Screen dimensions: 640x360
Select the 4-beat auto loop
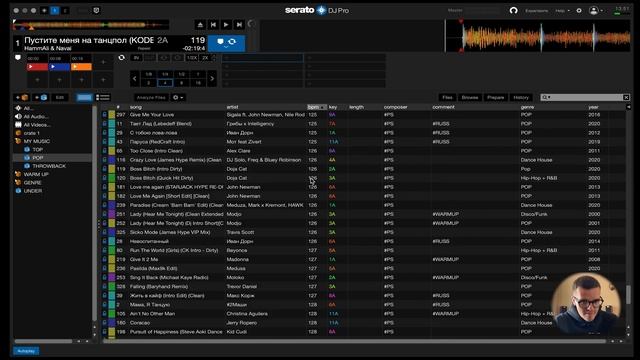point(165,83)
